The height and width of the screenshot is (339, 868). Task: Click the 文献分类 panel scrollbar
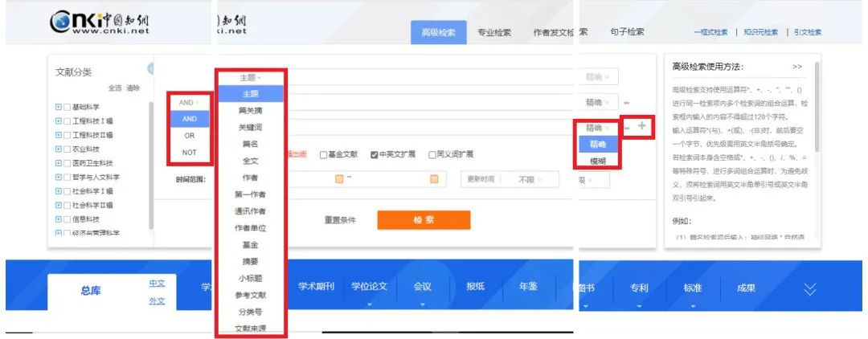click(151, 166)
